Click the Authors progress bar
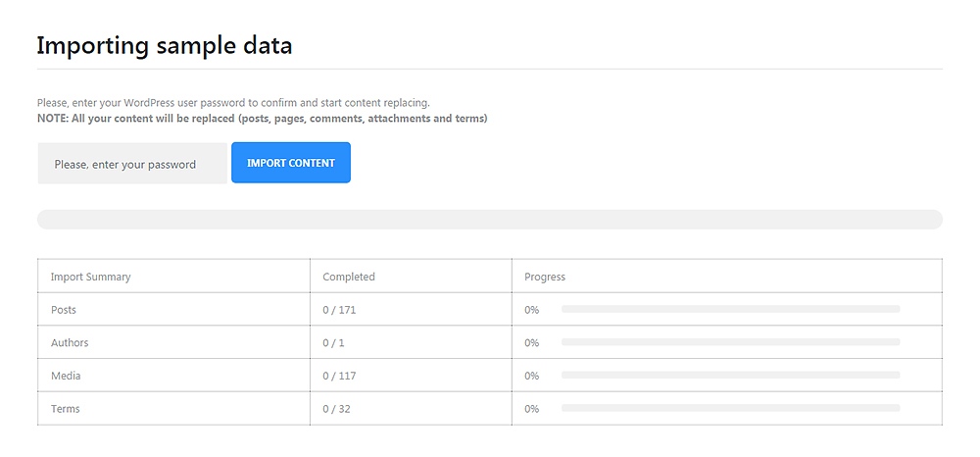 pyautogui.click(x=730, y=342)
